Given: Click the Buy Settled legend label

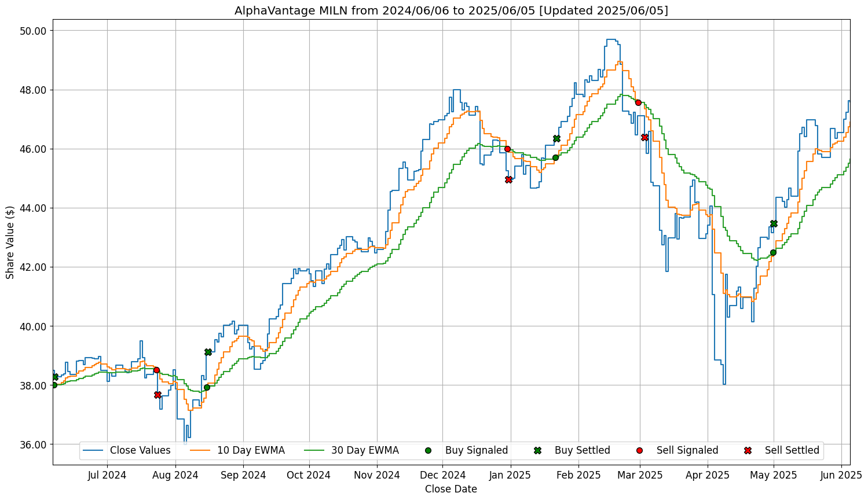Looking at the screenshot, I should [x=583, y=450].
